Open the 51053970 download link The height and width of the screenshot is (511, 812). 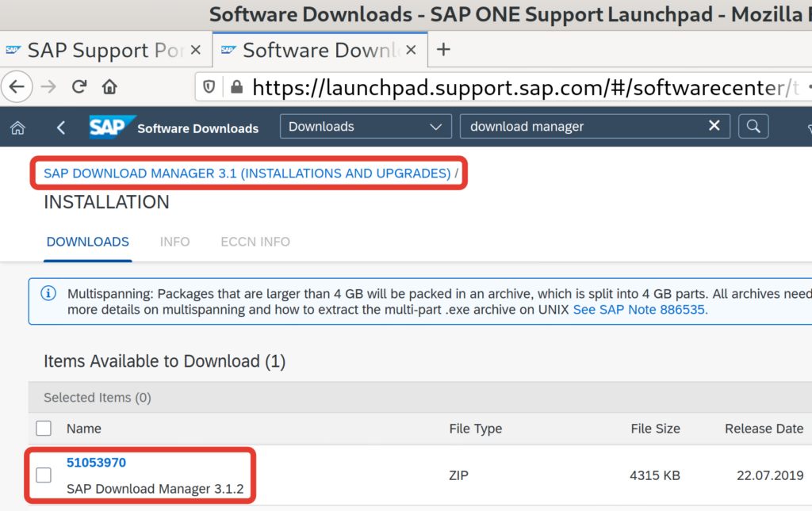pos(96,463)
